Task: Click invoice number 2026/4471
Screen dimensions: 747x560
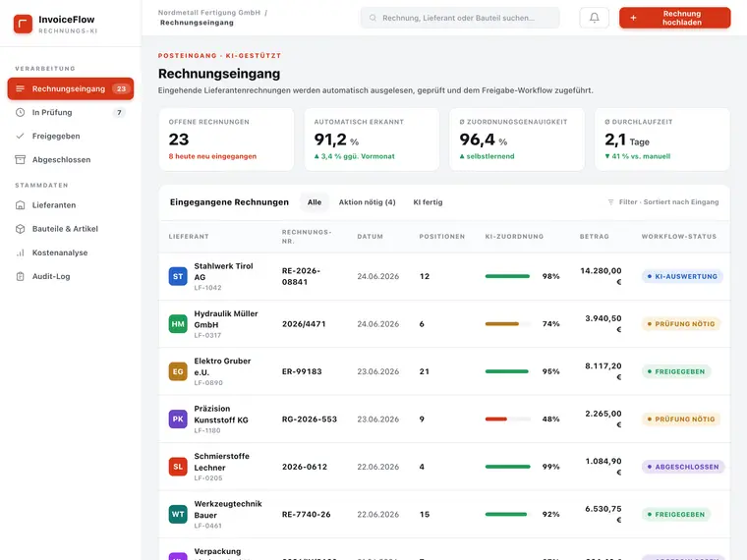Action: 304,324
